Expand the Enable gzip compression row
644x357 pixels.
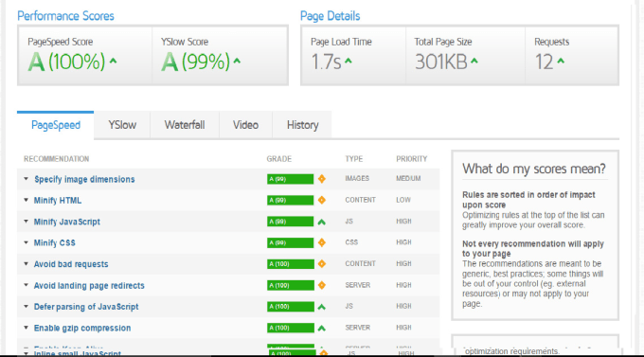point(26,328)
